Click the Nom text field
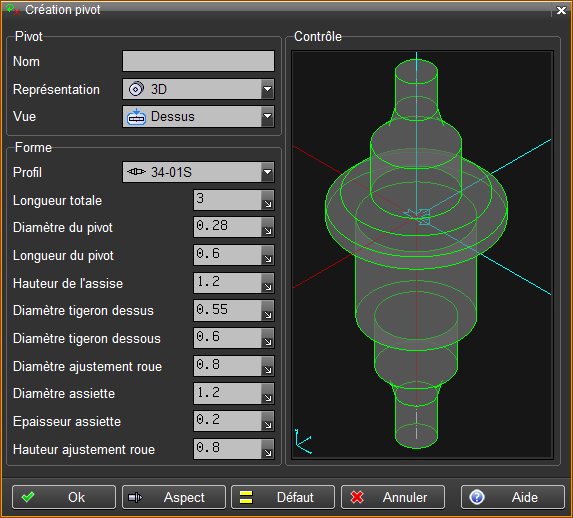Image resolution: width=573 pixels, height=518 pixels. 198,61
